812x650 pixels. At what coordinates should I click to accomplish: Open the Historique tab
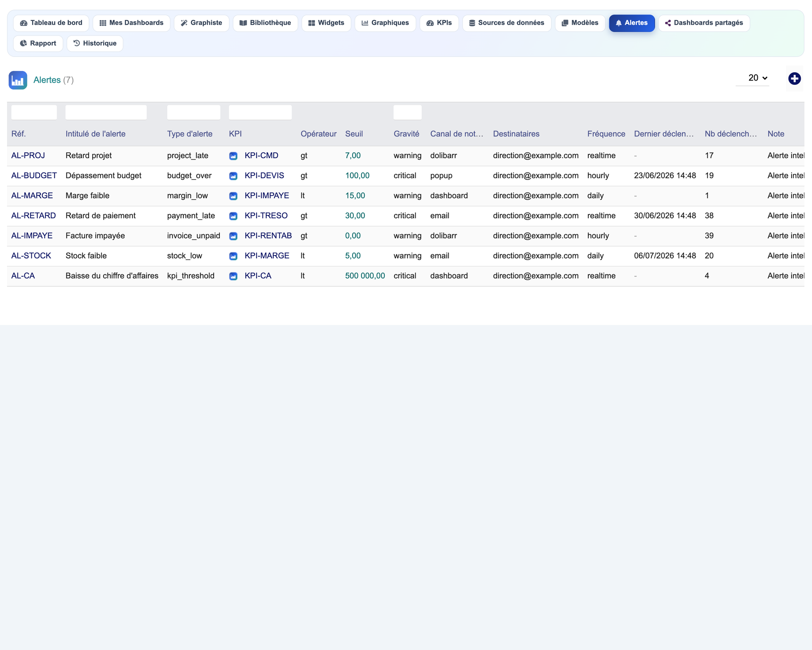pos(95,43)
